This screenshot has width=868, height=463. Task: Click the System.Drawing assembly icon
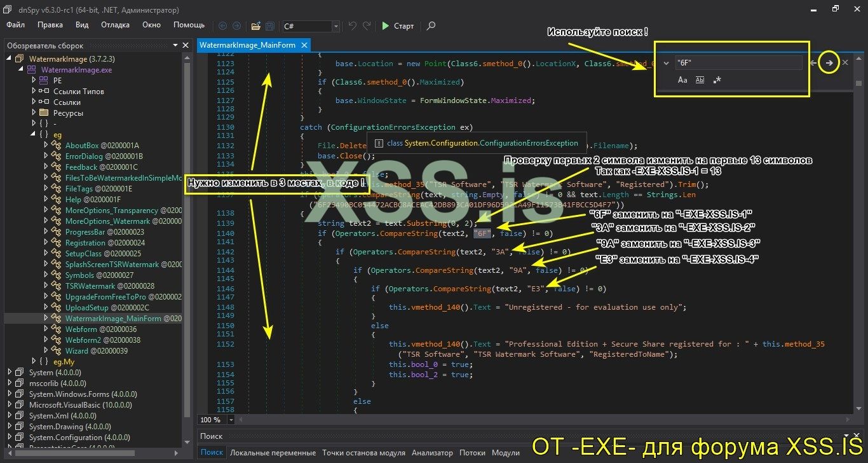click(x=19, y=426)
